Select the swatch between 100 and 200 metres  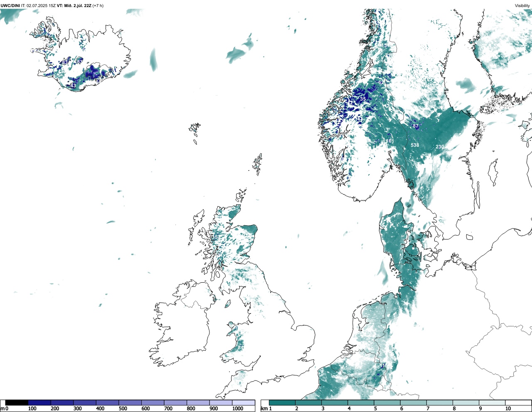coord(39,402)
